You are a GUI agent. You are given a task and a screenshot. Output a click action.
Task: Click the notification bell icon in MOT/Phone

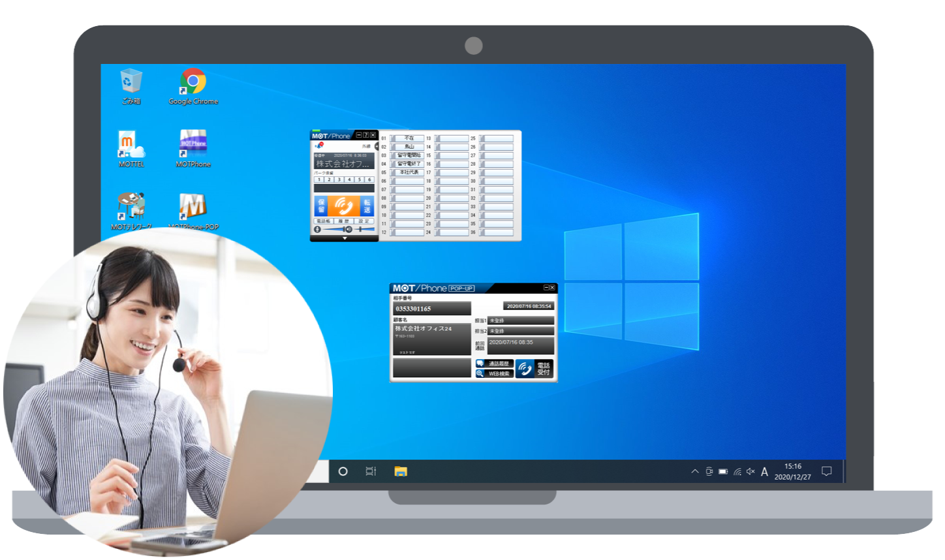pos(319,146)
